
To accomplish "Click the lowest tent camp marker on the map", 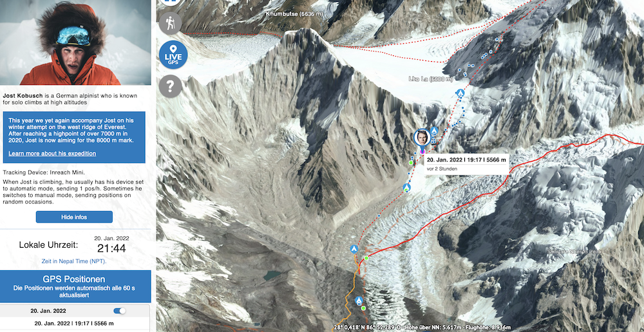I will 359,300.
